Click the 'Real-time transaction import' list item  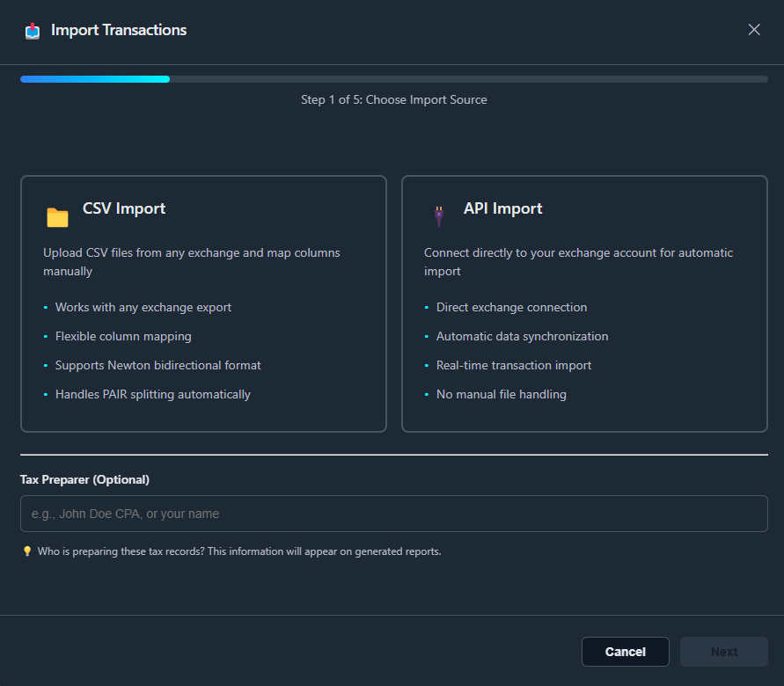click(x=514, y=365)
